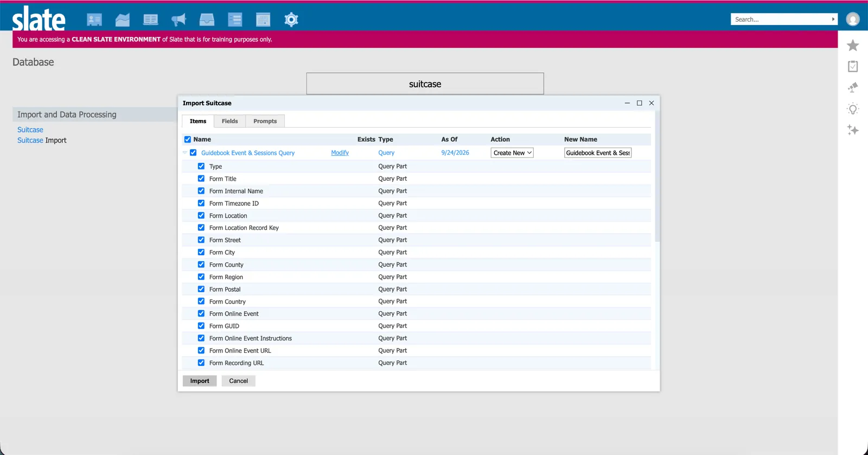
Task: Toggle the select-all Name header checkbox
Action: click(188, 140)
